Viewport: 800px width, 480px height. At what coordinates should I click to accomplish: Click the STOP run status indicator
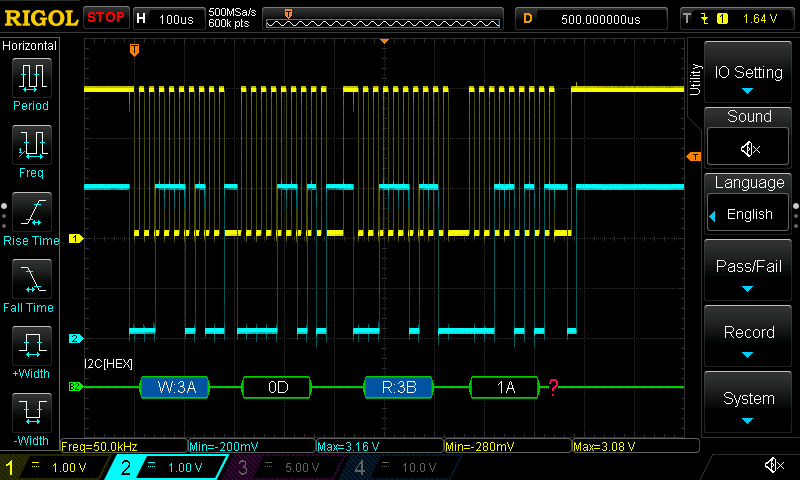coord(106,17)
